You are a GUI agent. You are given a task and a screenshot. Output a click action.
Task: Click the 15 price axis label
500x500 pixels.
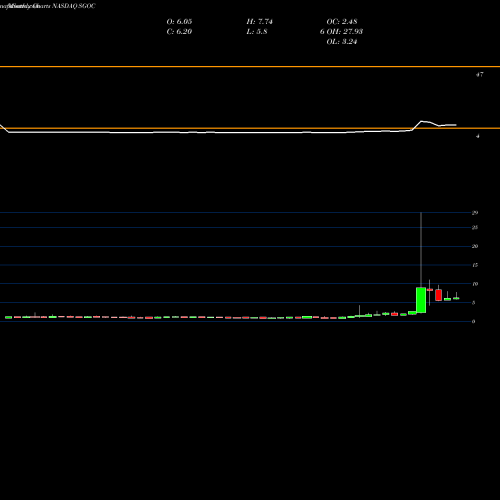pos(475,265)
